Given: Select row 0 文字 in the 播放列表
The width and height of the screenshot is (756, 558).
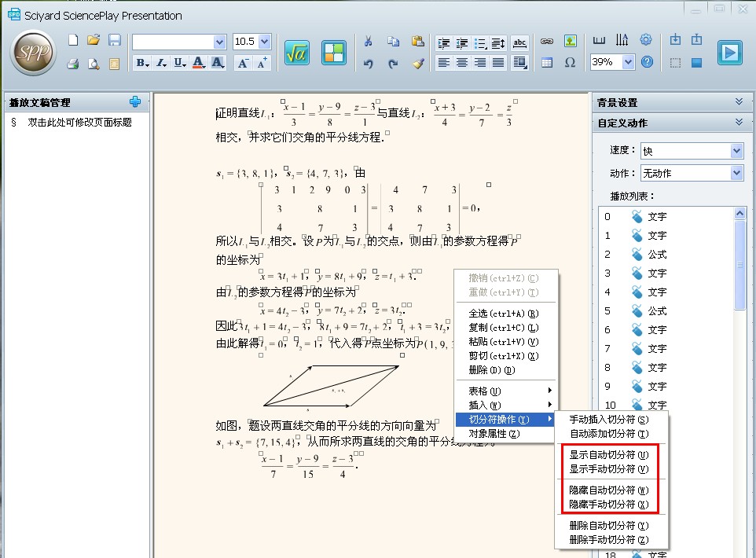Looking at the screenshot, I should coord(666,217).
